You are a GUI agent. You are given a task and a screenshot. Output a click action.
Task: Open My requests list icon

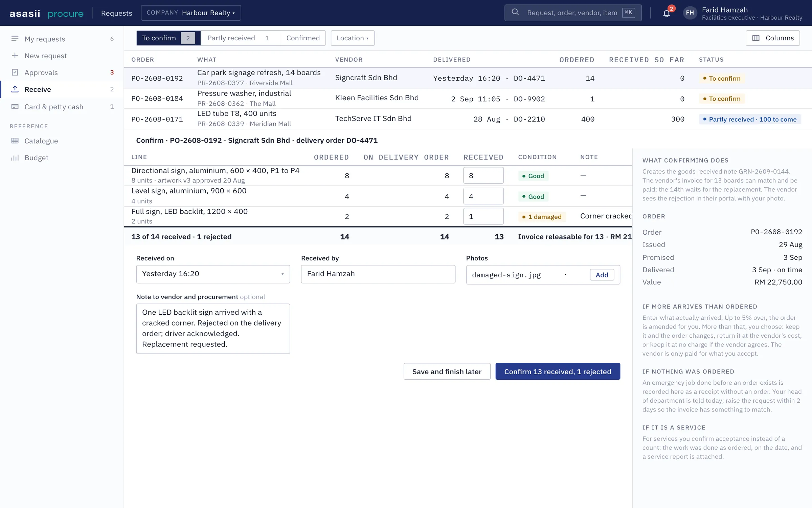(x=15, y=39)
